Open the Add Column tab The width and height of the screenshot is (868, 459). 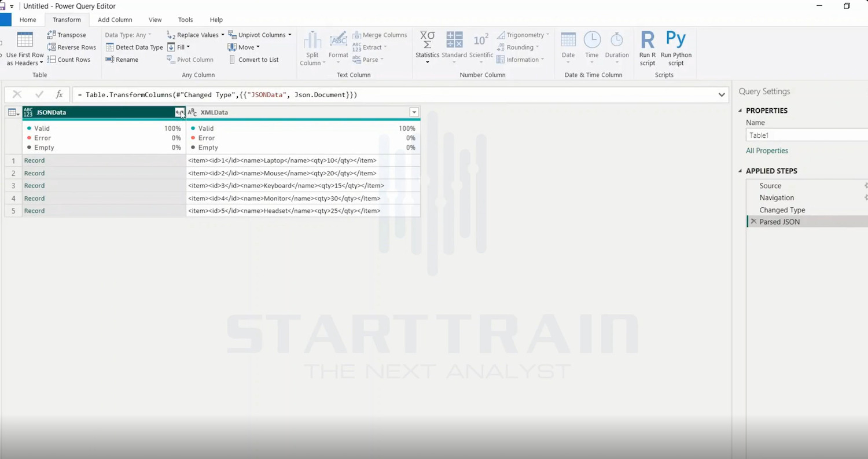pyautogui.click(x=115, y=20)
